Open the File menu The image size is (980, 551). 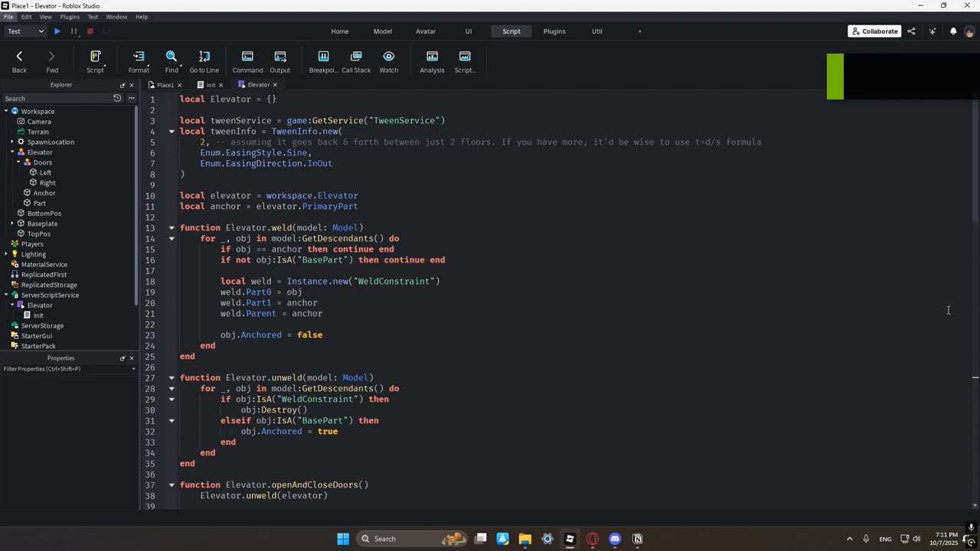click(8, 17)
